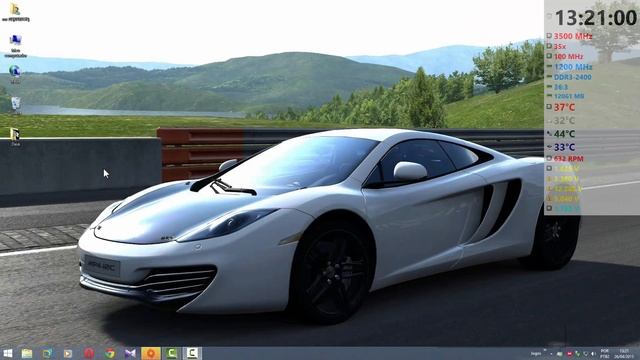Switch to the orange highlighted taskbar app

coord(151,353)
